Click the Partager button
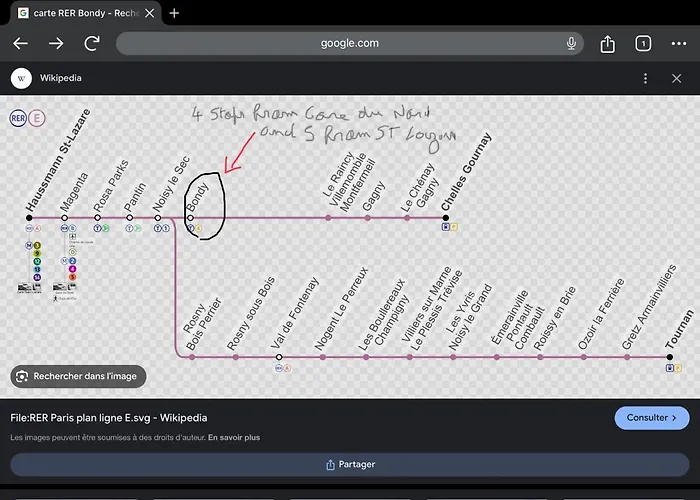This screenshot has width=700, height=500. 350,465
